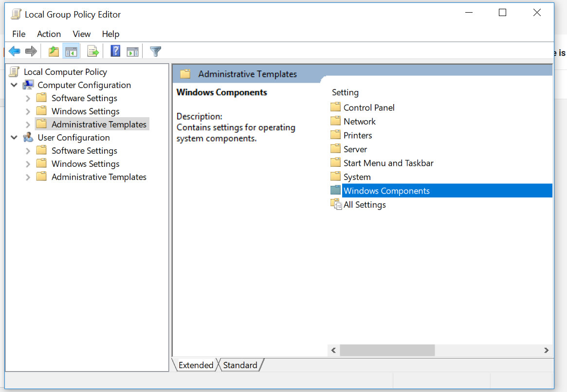Click the Printers folder icon

[335, 135]
